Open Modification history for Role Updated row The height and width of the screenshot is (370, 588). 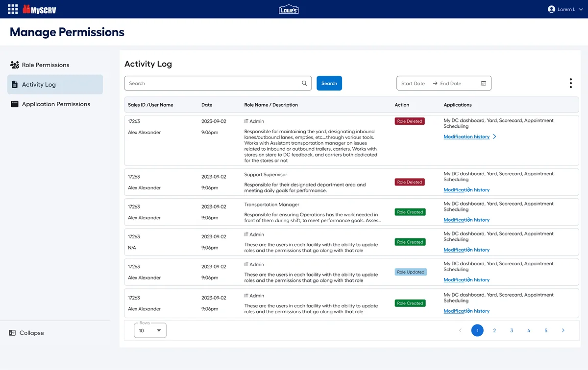coord(466,280)
